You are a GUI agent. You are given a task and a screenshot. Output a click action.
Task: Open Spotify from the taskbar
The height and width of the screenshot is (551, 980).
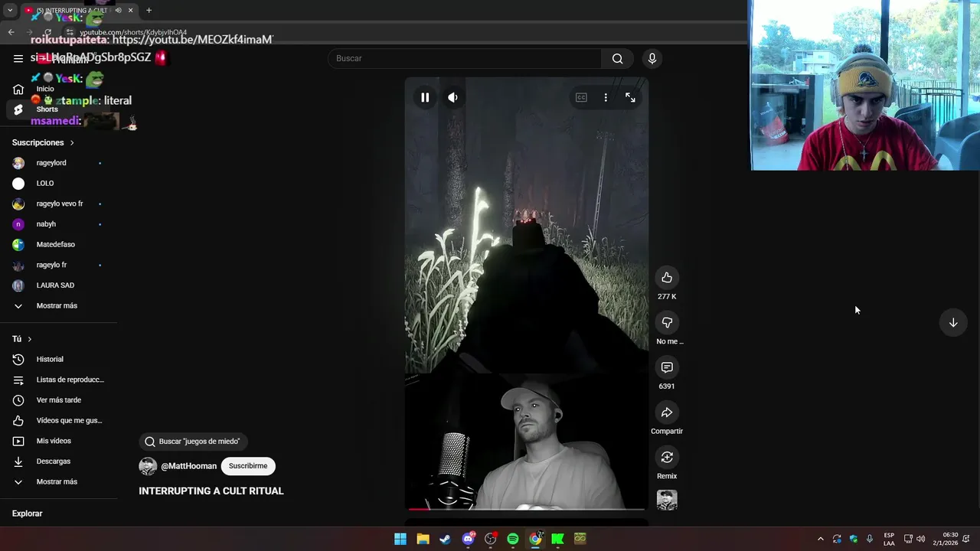[513, 539]
